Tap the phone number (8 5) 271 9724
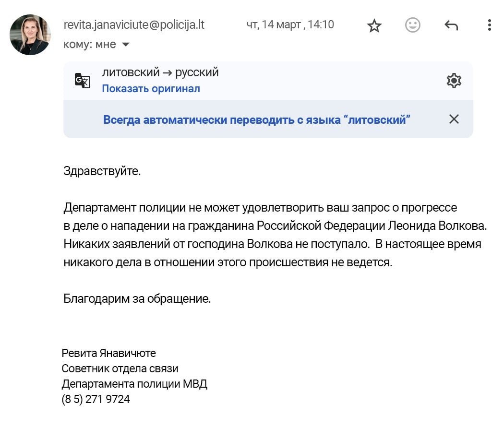Screen dimensions: 504x439 click(96, 399)
